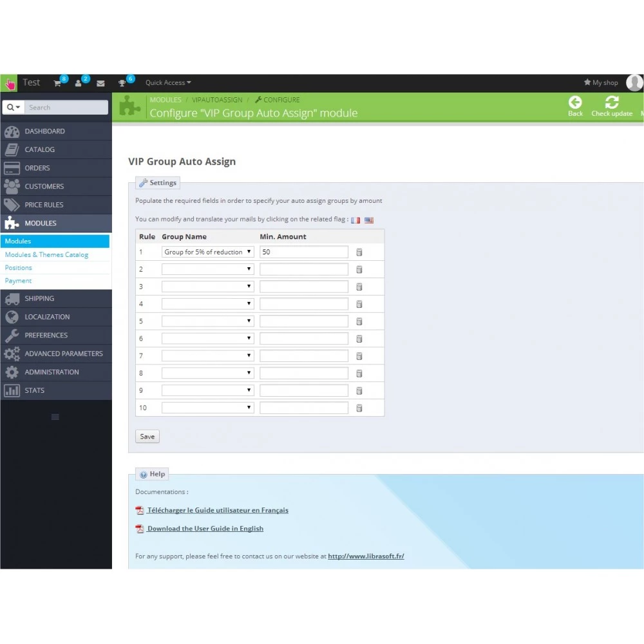Select Modules & Themes Catalog submenu
The width and height of the screenshot is (644, 644).
46,254
